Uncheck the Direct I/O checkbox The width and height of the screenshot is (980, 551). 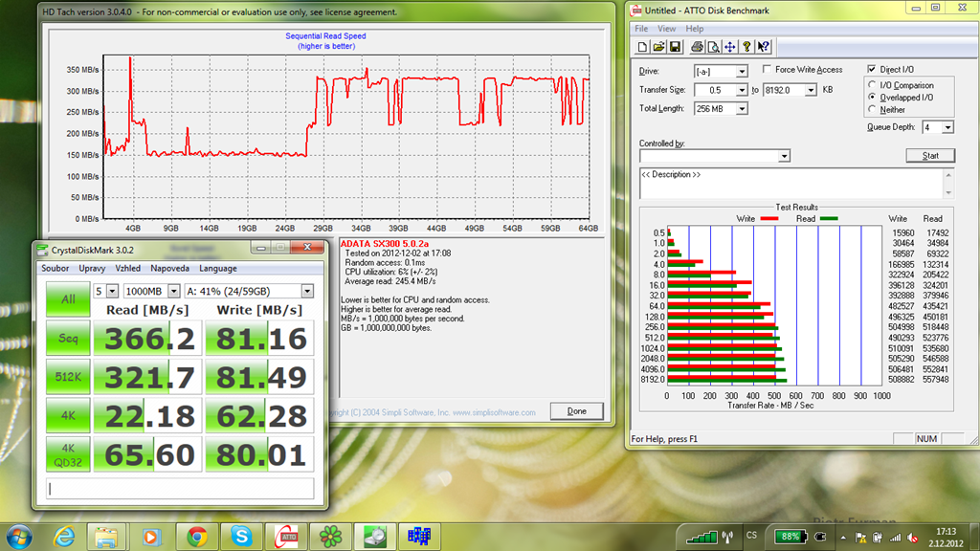(871, 70)
